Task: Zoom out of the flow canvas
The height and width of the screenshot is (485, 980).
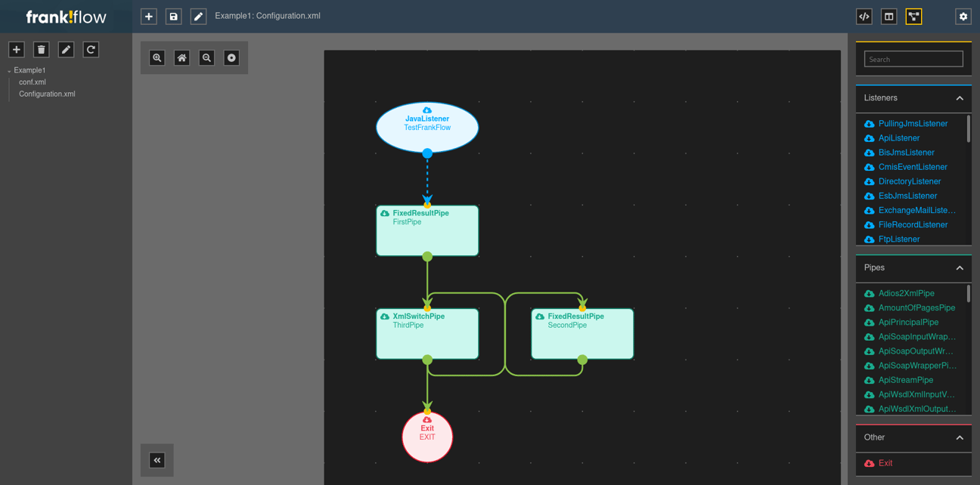Action: (206, 57)
